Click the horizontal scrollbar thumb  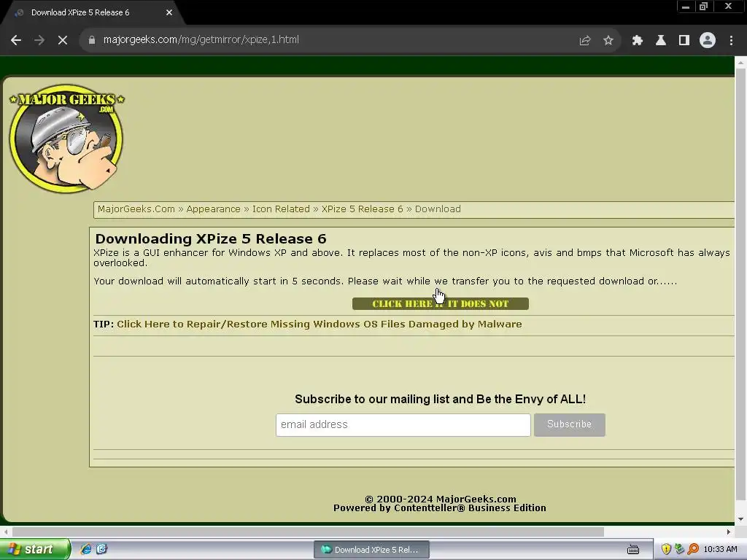point(308,532)
